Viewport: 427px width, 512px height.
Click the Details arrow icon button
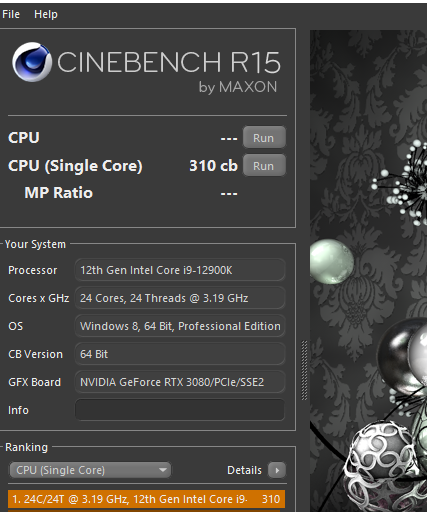[x=277, y=470]
